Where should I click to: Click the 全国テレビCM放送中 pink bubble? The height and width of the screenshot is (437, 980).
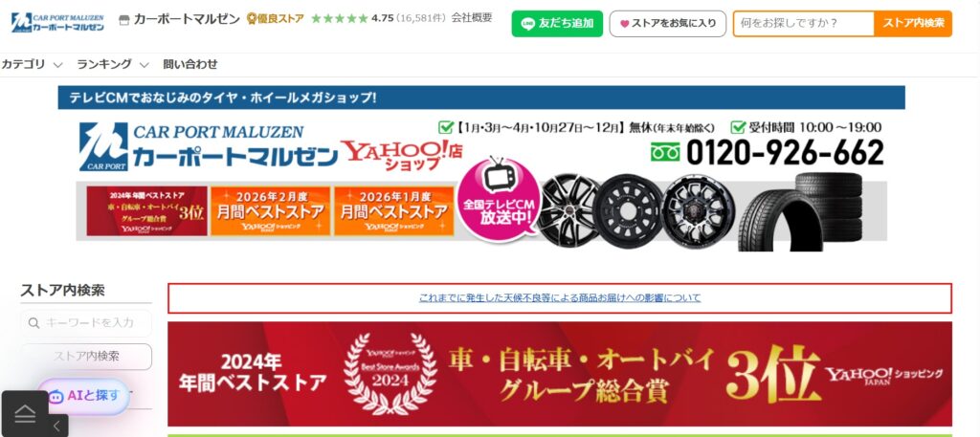pos(499,199)
